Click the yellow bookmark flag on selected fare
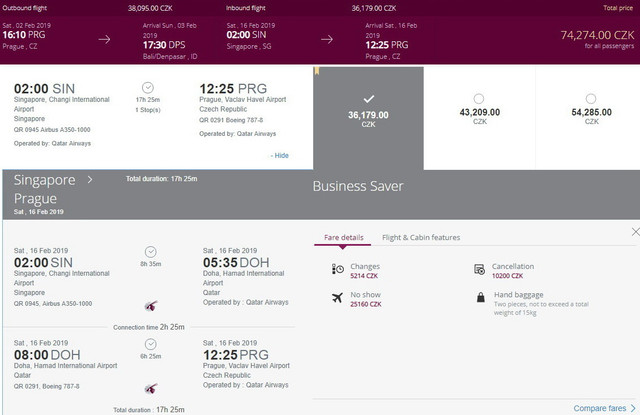 pyautogui.click(x=317, y=71)
